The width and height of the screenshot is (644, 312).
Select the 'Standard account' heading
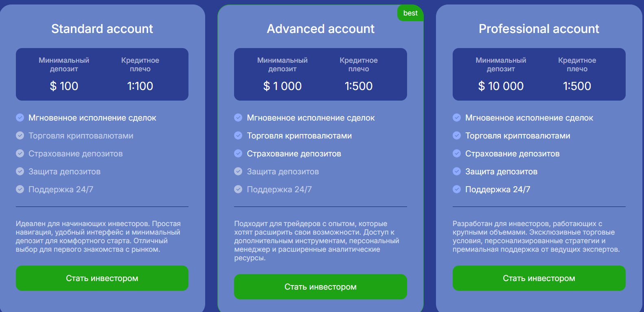(102, 29)
